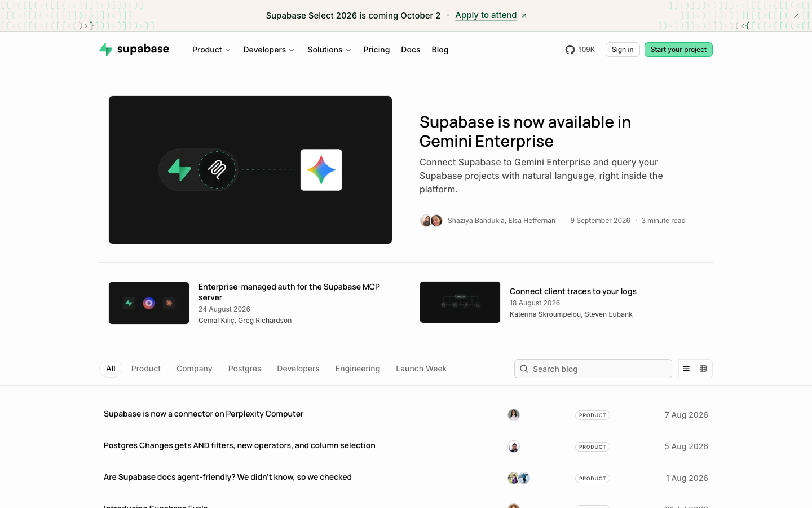The width and height of the screenshot is (812, 508).
Task: Click the 9 September 2026 date
Action: [600, 221]
